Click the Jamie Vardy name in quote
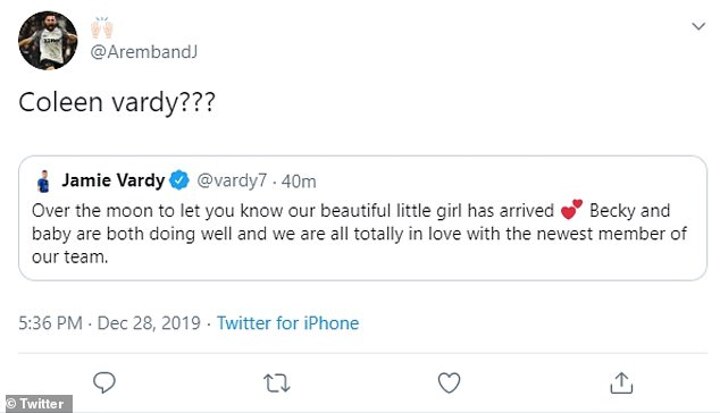720x413 pixels. (114, 181)
